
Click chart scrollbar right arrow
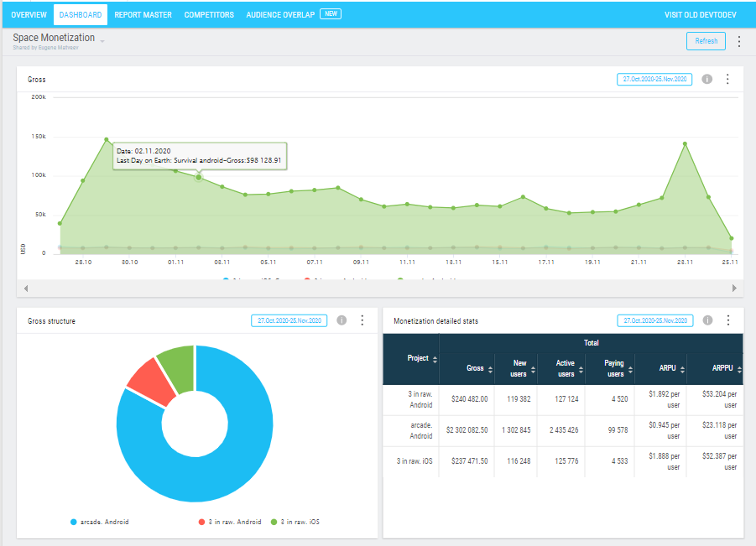(x=734, y=289)
